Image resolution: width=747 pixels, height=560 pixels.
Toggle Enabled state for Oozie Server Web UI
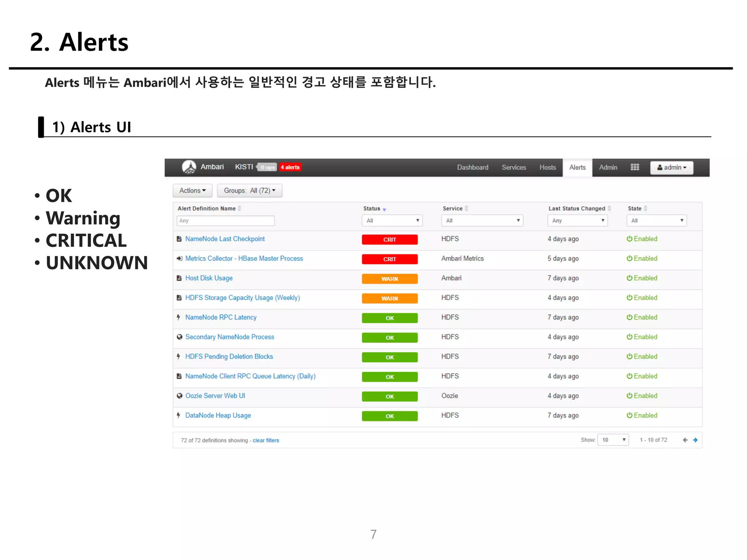(x=642, y=396)
